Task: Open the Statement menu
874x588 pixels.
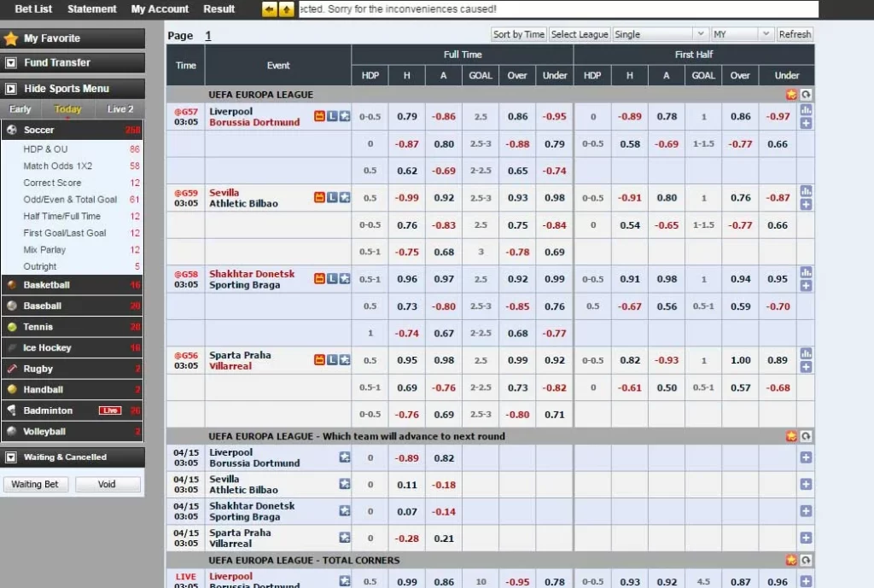Action: pos(91,9)
